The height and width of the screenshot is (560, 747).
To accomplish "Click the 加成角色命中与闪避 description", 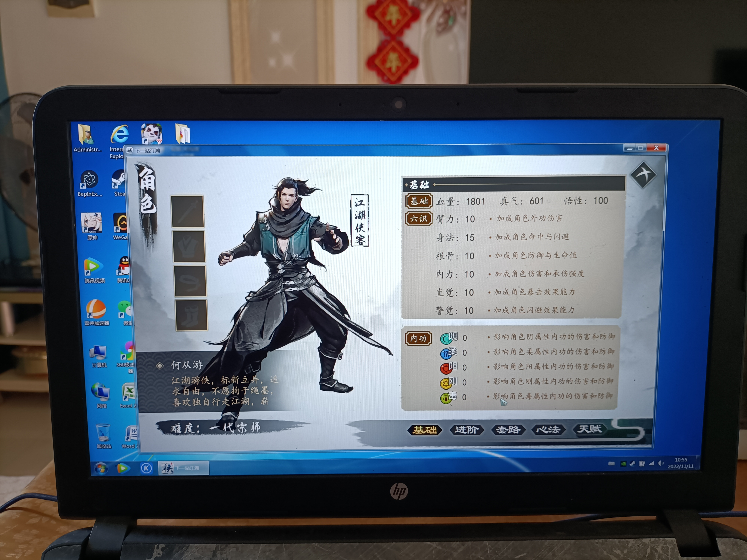I will (532, 237).
